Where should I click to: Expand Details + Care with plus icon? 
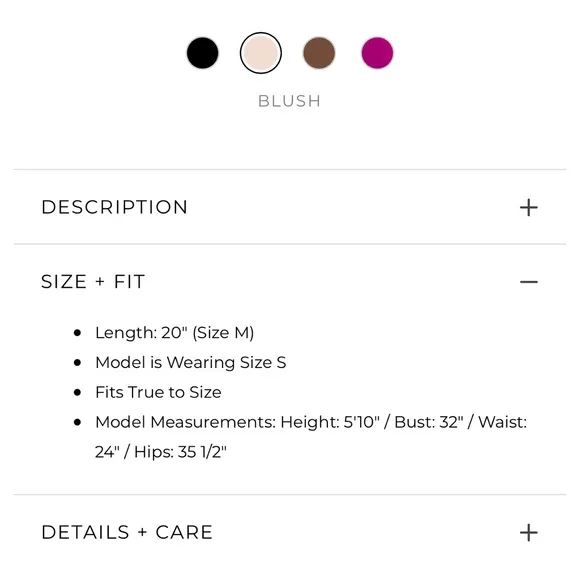[x=529, y=533]
